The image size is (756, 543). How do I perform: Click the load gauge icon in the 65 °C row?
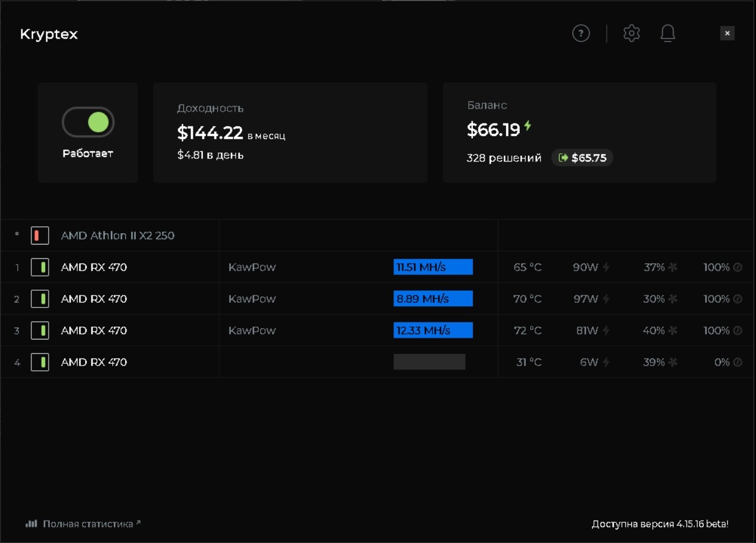coord(738,267)
